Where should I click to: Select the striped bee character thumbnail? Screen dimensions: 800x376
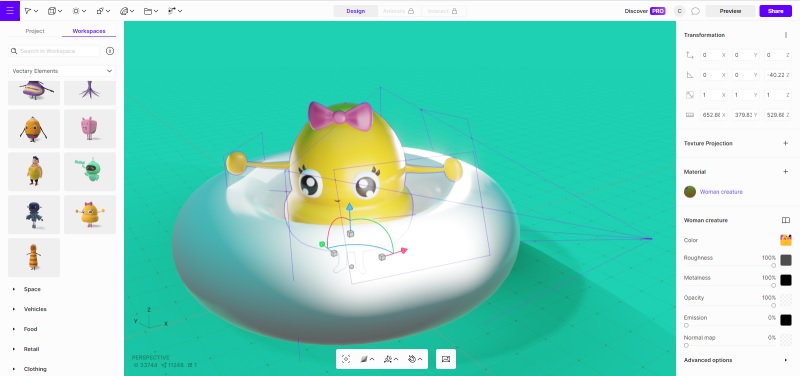(x=34, y=257)
